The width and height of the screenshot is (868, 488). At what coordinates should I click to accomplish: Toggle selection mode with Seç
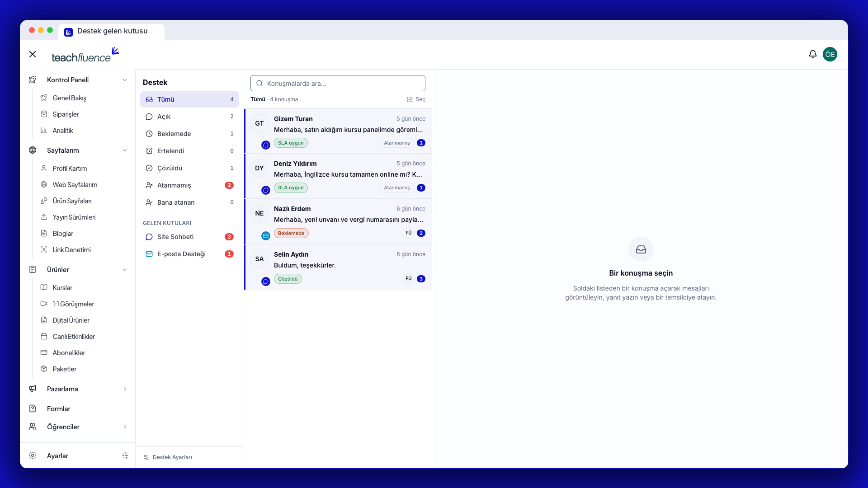point(416,99)
